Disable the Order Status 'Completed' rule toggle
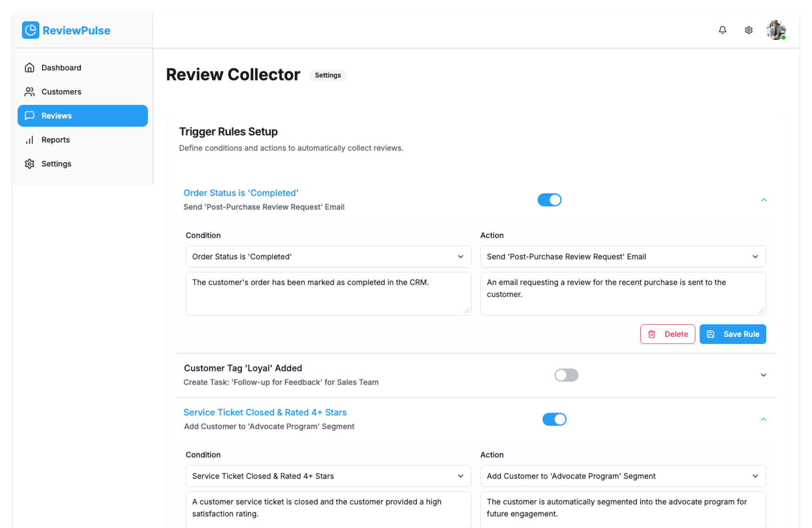812x528 pixels. pos(549,200)
